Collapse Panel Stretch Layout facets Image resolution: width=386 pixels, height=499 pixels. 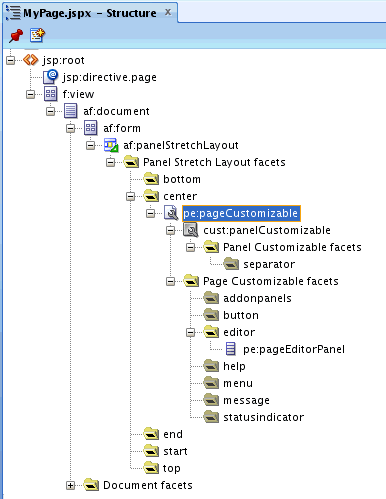[x=111, y=162]
